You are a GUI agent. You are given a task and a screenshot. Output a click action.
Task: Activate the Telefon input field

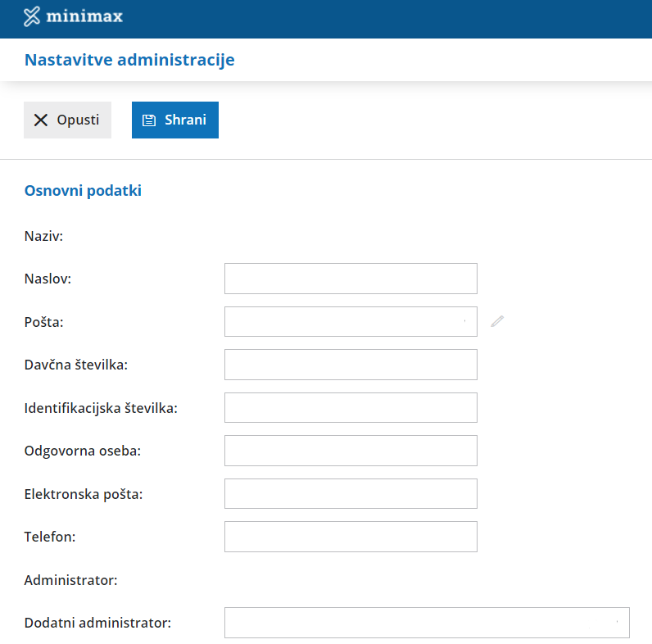click(x=351, y=537)
